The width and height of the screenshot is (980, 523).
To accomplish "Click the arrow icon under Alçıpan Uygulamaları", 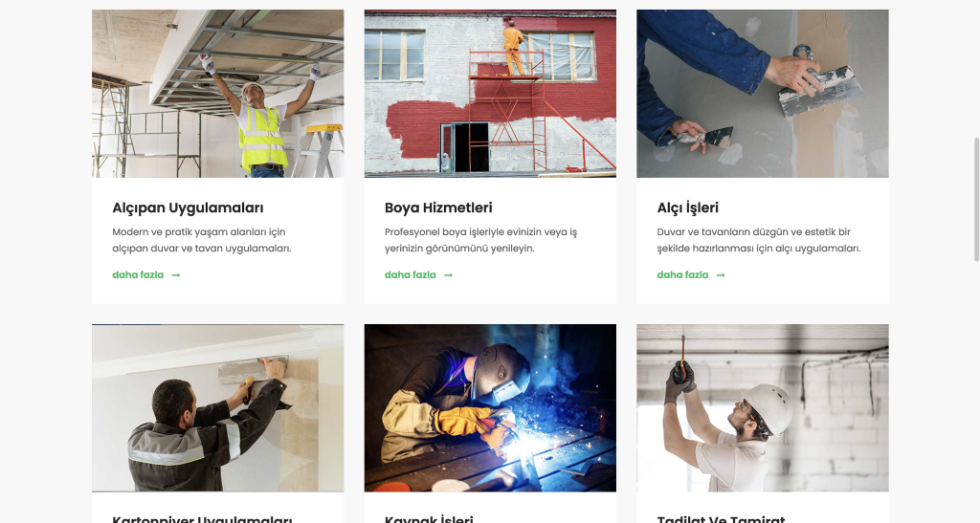I will (x=176, y=275).
